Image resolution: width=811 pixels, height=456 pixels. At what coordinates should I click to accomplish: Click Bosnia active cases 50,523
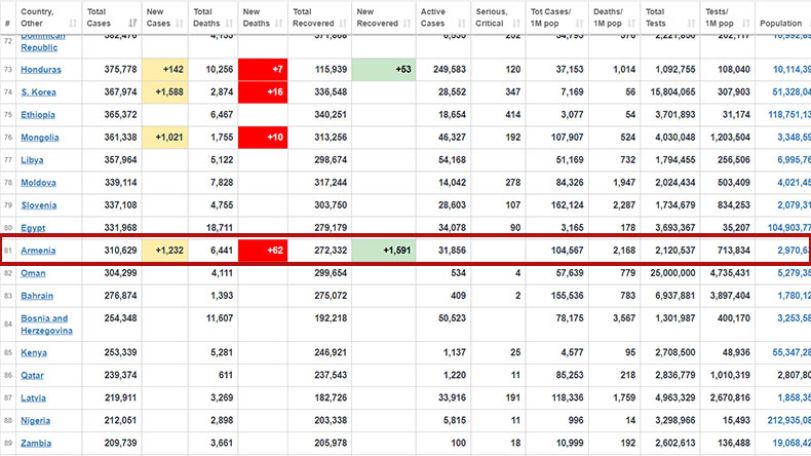[x=452, y=318]
